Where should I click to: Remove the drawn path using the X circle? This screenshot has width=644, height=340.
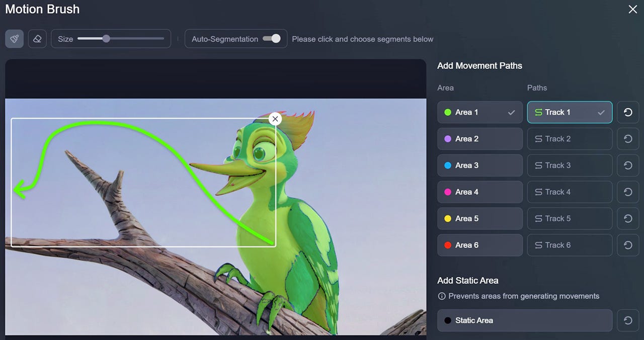click(275, 119)
